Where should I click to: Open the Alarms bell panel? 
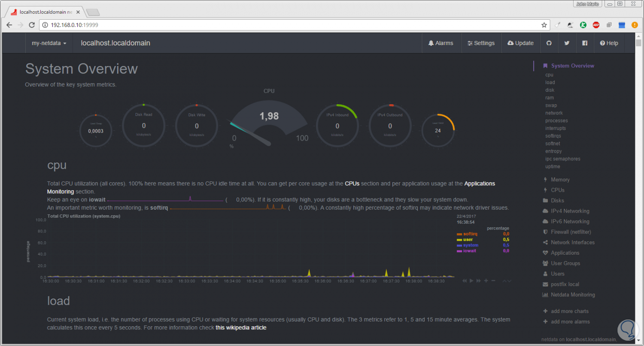coord(440,43)
